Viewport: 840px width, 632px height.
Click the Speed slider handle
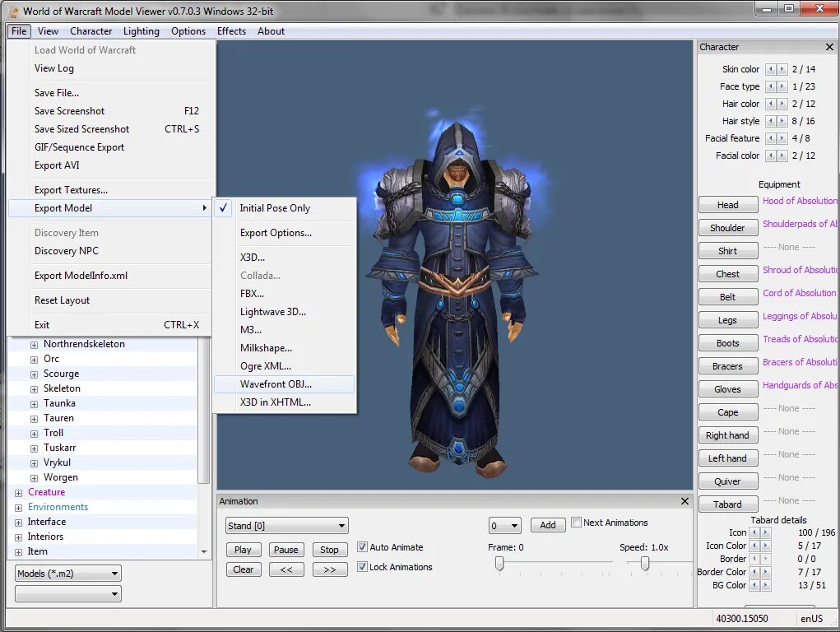point(645,564)
